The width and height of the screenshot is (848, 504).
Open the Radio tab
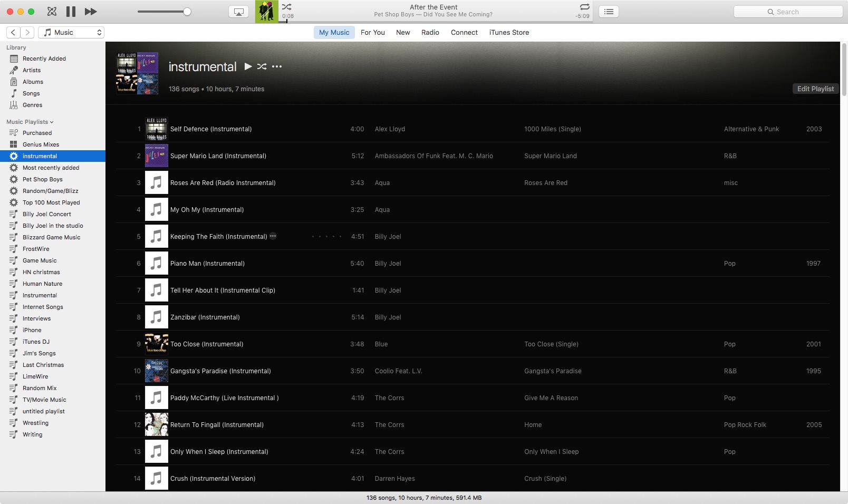tap(430, 32)
